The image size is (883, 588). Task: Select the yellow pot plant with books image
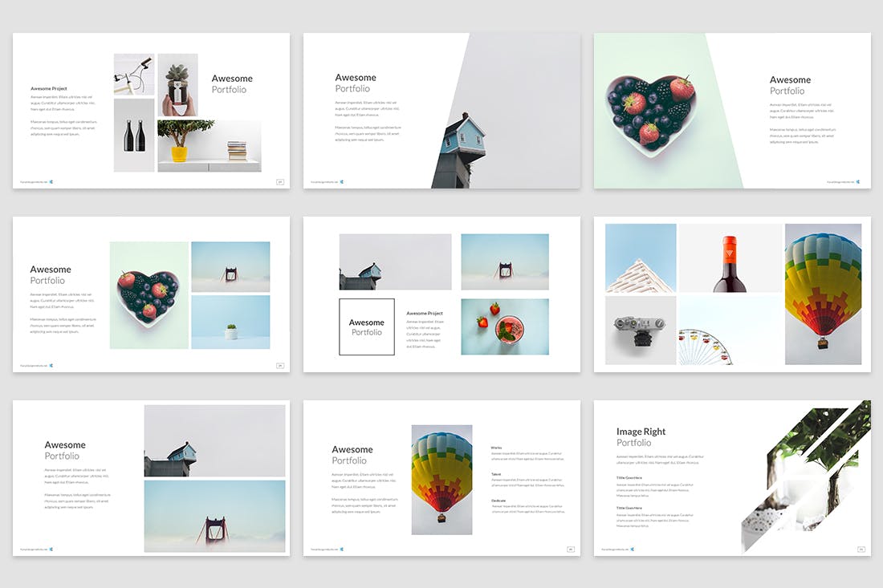(x=209, y=145)
